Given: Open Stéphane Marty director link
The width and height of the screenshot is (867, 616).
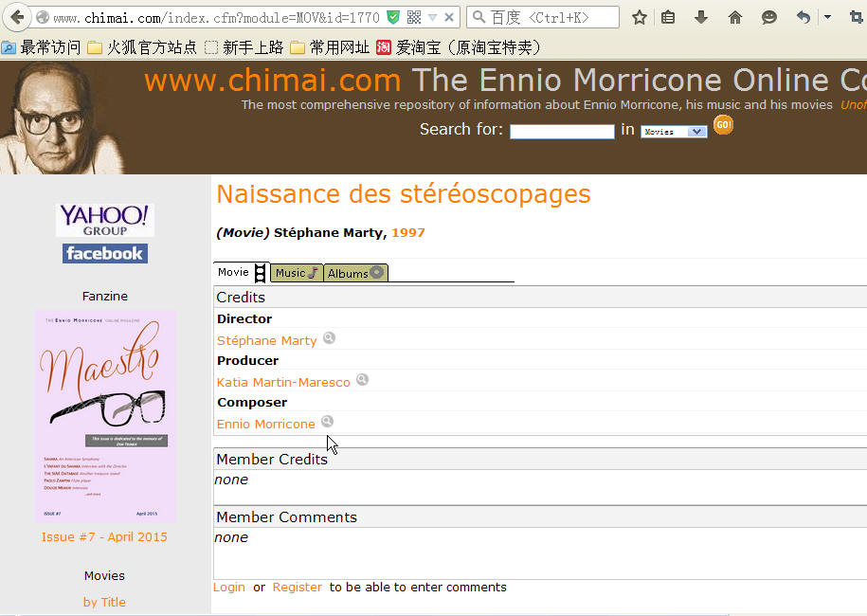Looking at the screenshot, I should [x=266, y=340].
